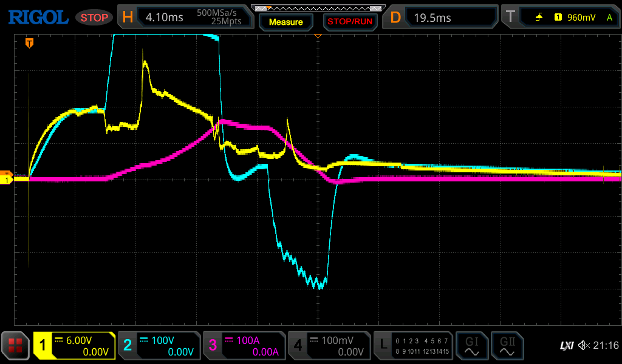Click the RIGOL logo
The height and width of the screenshot is (364, 622).
pos(38,18)
